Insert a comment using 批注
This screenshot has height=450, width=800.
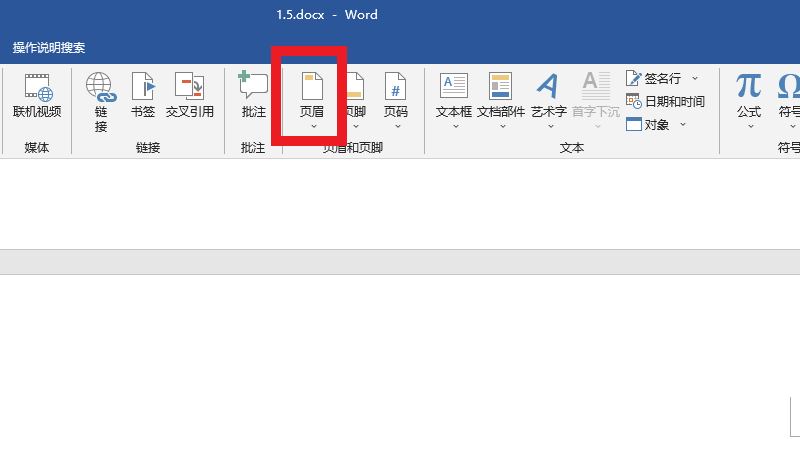pyautogui.click(x=254, y=96)
